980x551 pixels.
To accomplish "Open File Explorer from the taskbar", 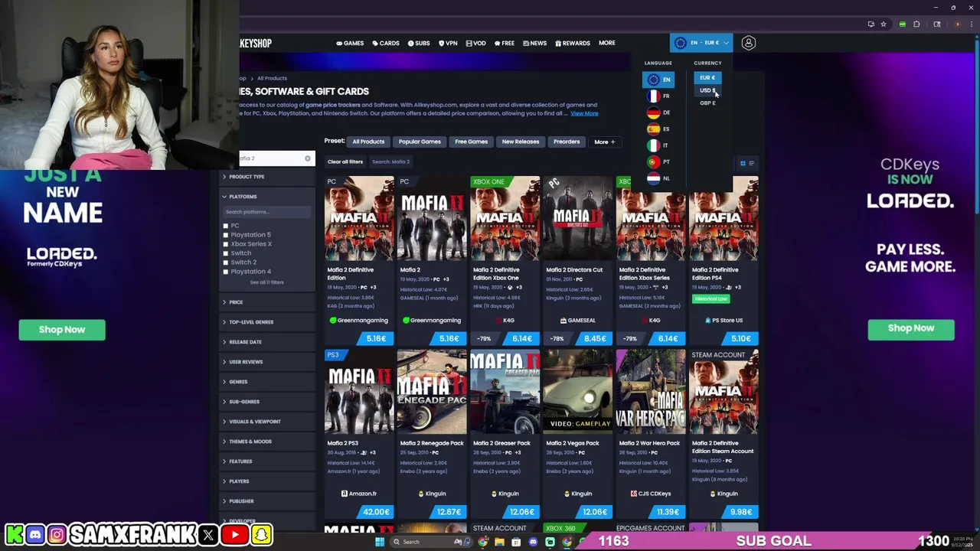I will pos(499,542).
